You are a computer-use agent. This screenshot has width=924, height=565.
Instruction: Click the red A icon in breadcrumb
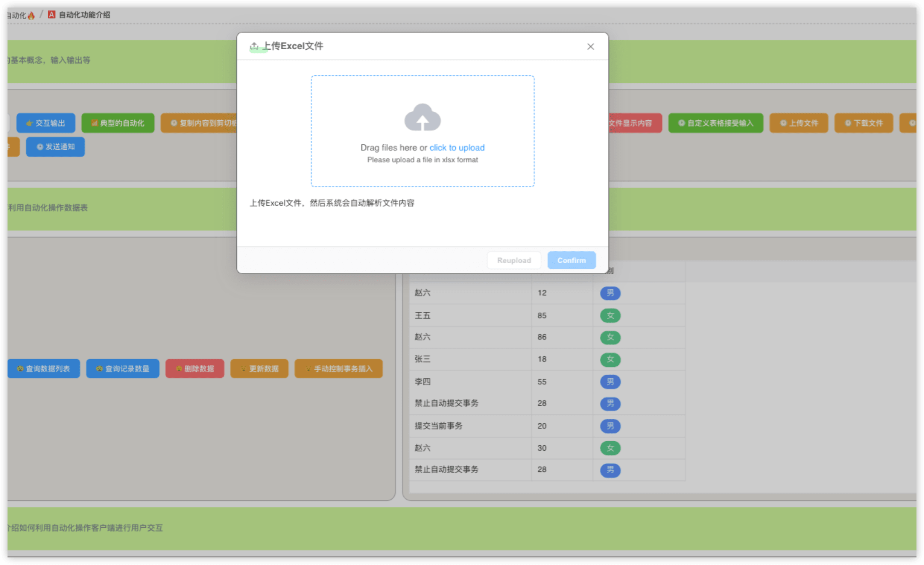52,15
